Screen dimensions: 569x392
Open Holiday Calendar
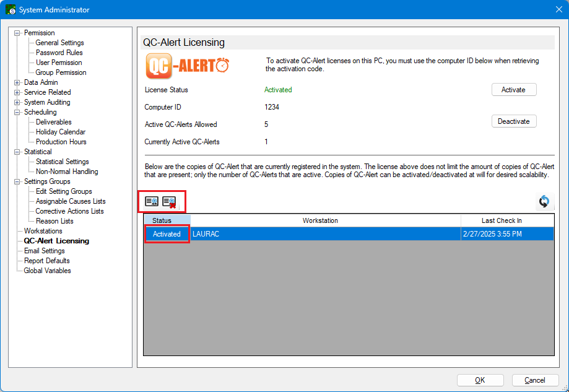61,132
